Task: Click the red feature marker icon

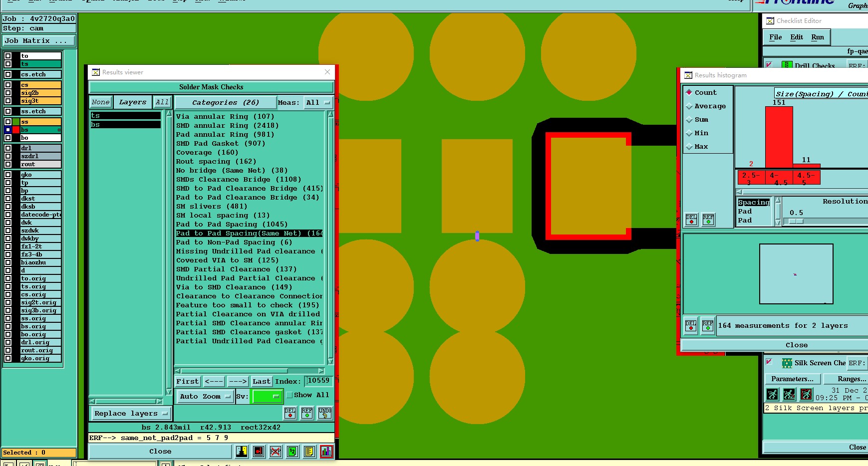Action: (x=259, y=452)
